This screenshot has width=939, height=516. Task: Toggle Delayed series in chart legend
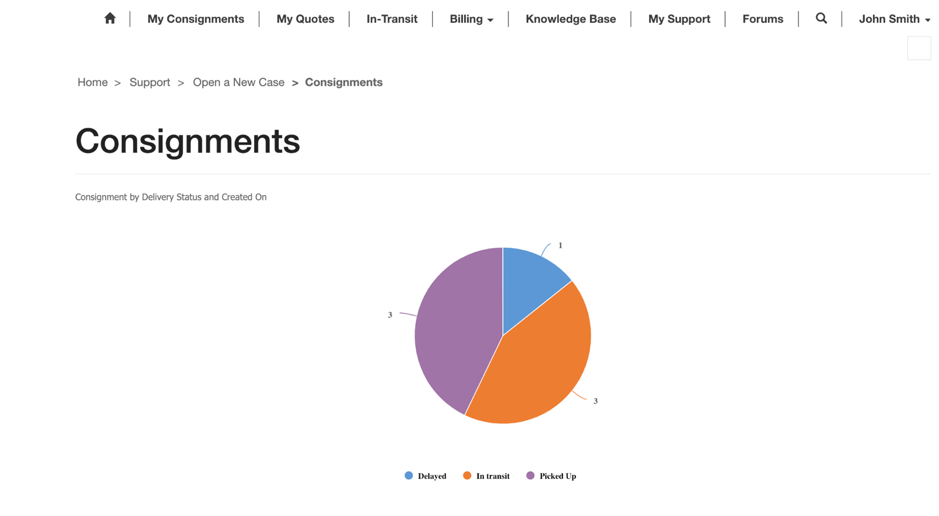[x=426, y=476]
